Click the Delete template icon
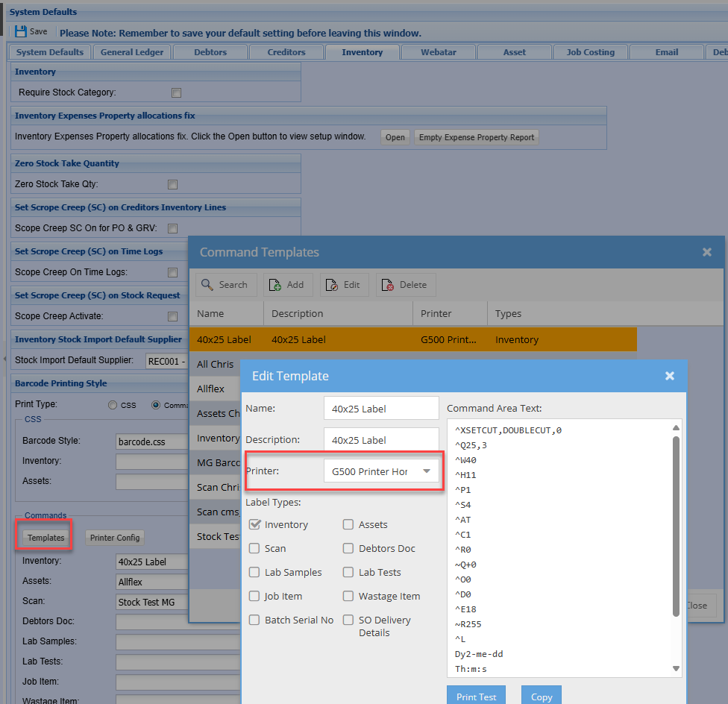Image resolution: width=728 pixels, height=704 pixels. 388,285
